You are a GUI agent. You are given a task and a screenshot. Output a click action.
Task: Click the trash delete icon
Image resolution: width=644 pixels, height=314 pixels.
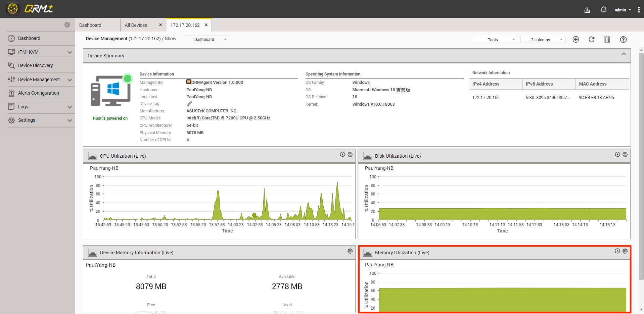(x=607, y=40)
